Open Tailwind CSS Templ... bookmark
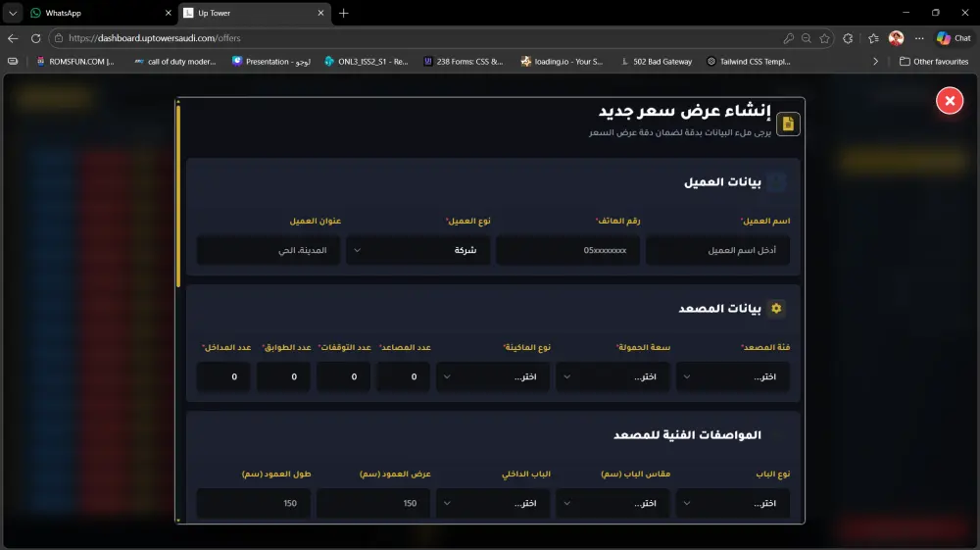Image resolution: width=980 pixels, height=550 pixels. point(749,61)
